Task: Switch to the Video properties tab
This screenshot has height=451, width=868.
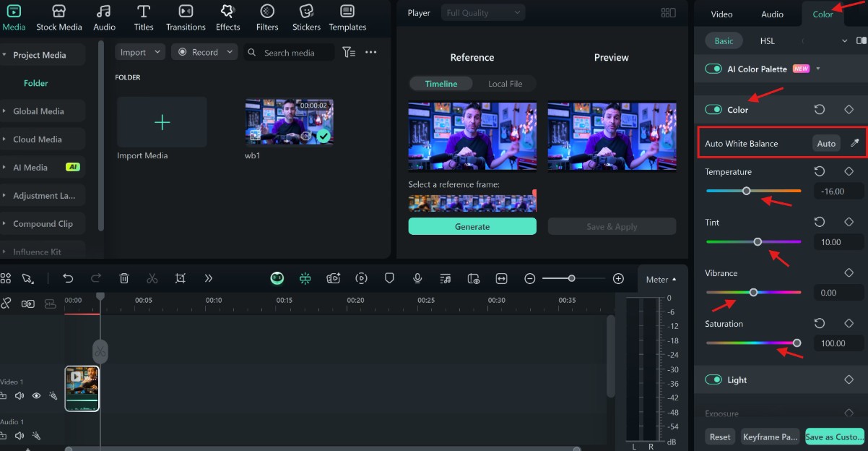Action: tap(721, 14)
